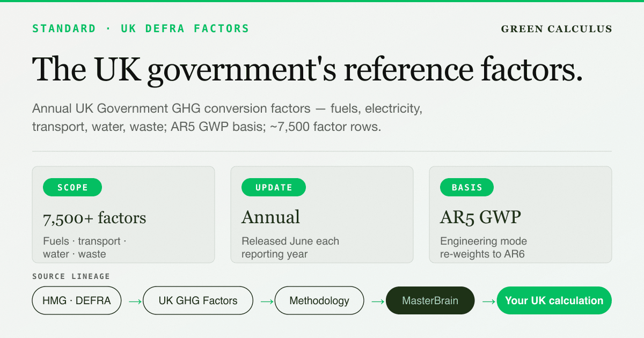Viewport: 644px width, 338px height.
Task: Select the 'UK GHG Factors' lineage pill
Action: click(x=198, y=300)
